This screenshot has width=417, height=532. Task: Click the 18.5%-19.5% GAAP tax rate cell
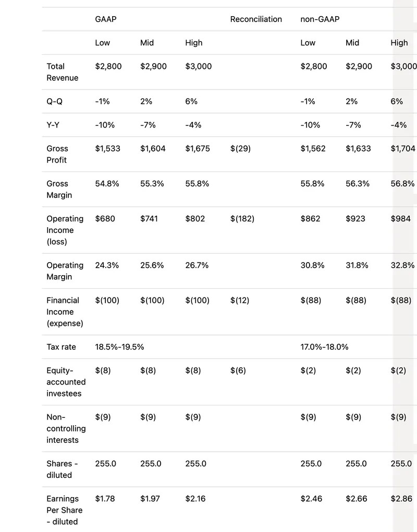tap(119, 347)
